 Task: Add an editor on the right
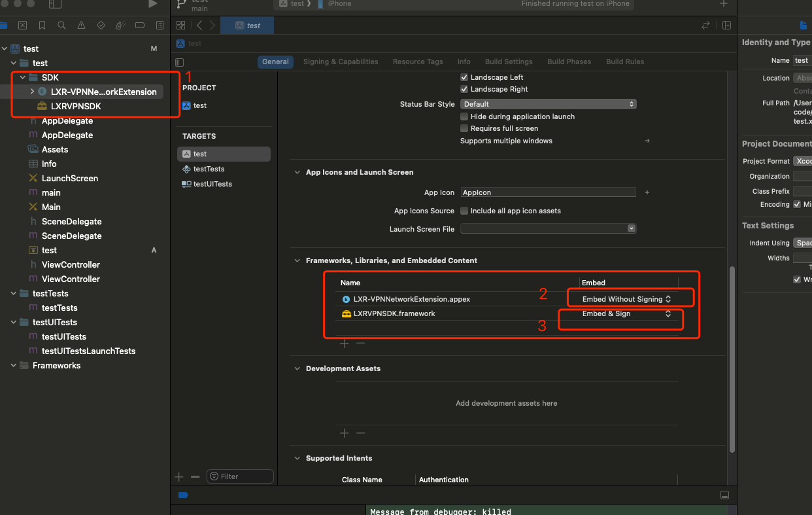pyautogui.click(x=726, y=26)
